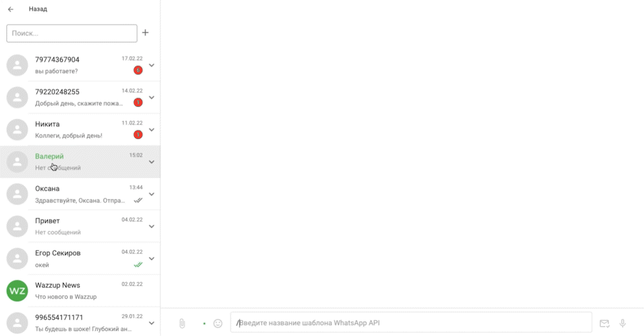Select the Привет chat
Image resolution: width=644 pixels, height=336 pixels.
80,227
